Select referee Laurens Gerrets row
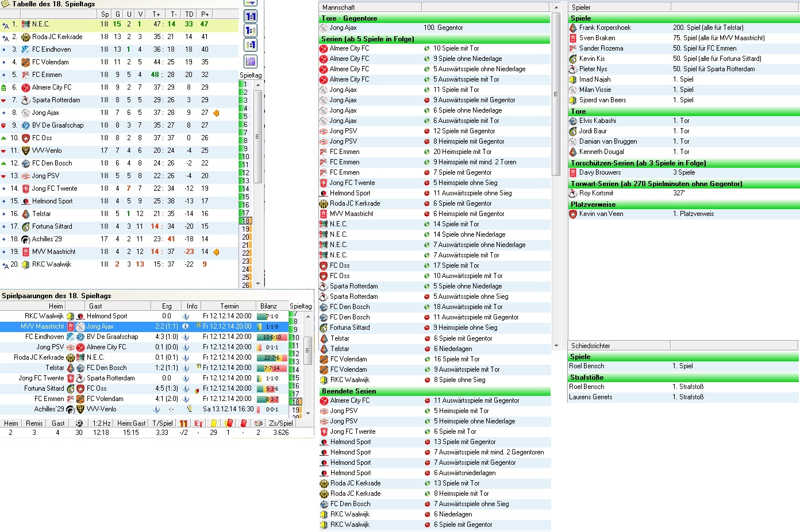This screenshot has height=532, width=800. click(683, 397)
